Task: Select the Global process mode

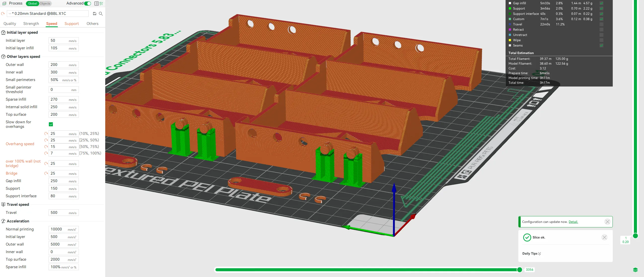Action: (32, 4)
